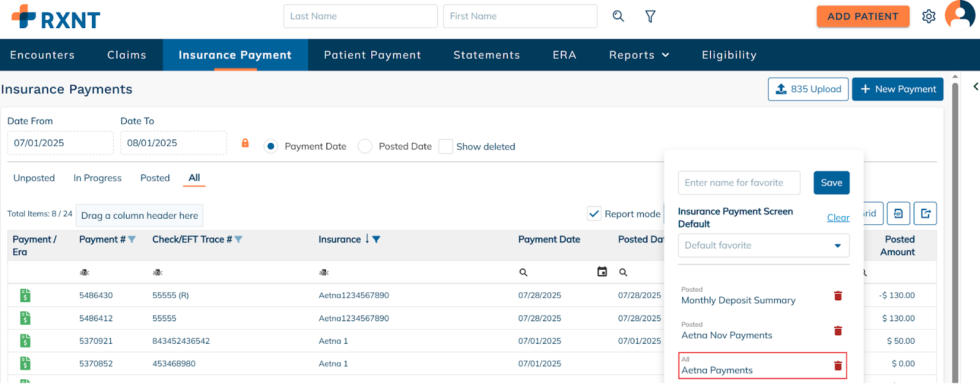Viewport: 980px width, 386px height.
Task: Enable the Show deleted checkbox
Action: pos(446,146)
